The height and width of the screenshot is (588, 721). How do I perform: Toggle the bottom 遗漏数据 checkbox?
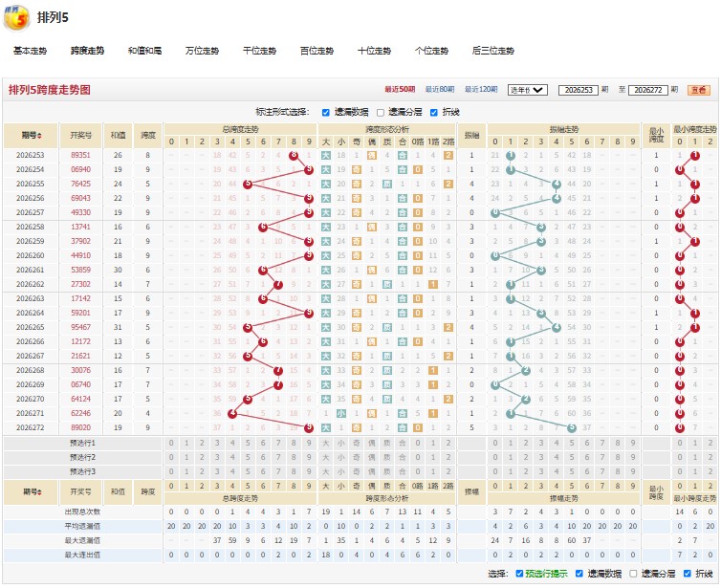(579, 574)
